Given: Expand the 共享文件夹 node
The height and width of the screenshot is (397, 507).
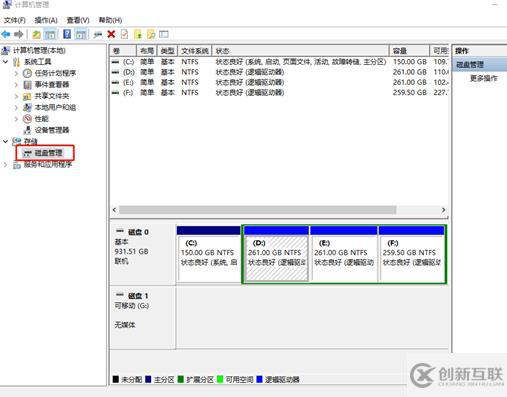Looking at the screenshot, I should coord(16,96).
